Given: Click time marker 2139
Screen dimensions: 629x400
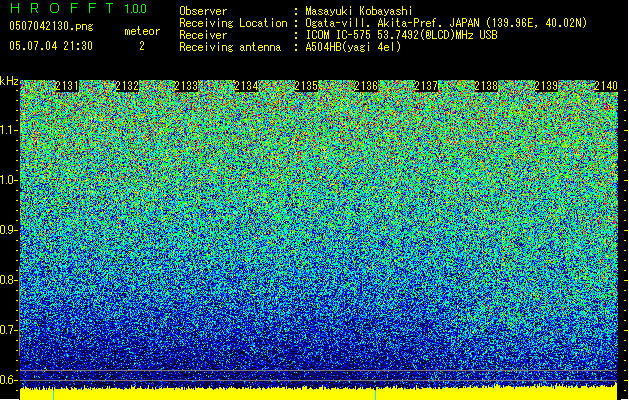Looking at the screenshot, I should coord(546,86).
